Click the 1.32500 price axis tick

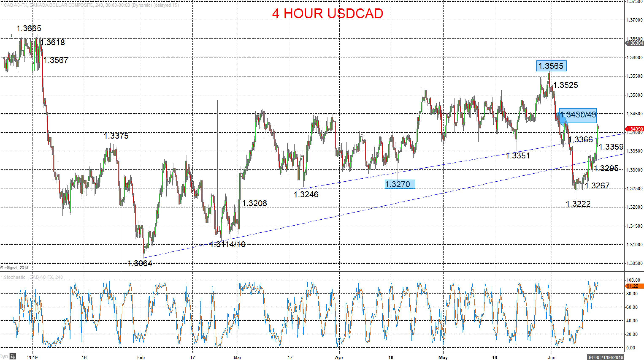634,188
